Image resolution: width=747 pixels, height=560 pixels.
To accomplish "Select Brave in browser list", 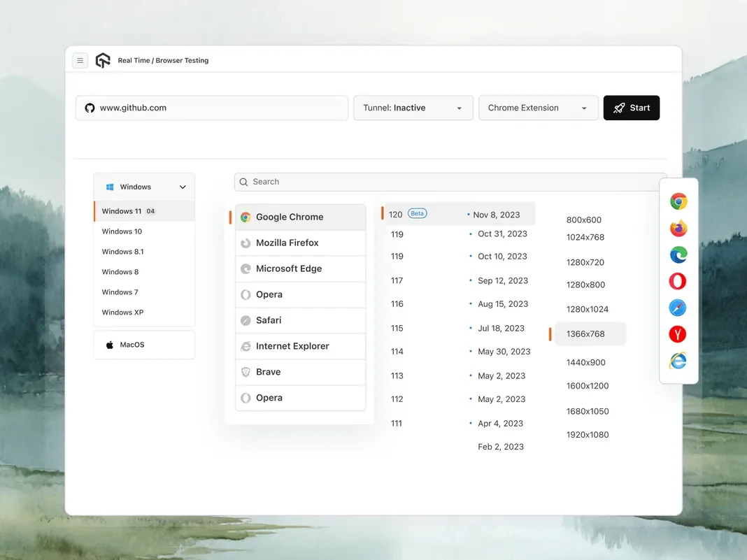I will click(301, 372).
